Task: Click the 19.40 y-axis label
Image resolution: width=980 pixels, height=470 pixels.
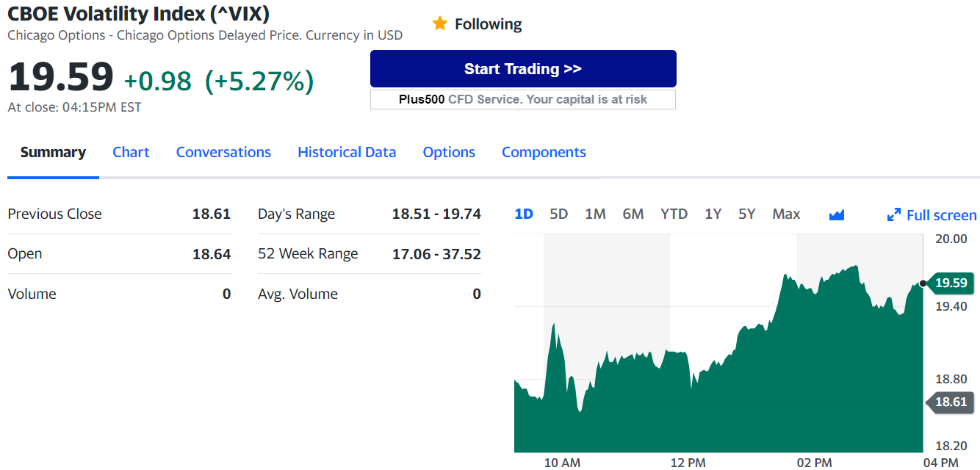Action: pos(951,306)
